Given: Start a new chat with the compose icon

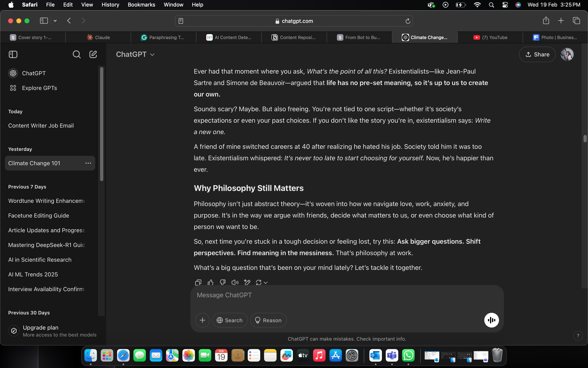Looking at the screenshot, I should point(93,54).
